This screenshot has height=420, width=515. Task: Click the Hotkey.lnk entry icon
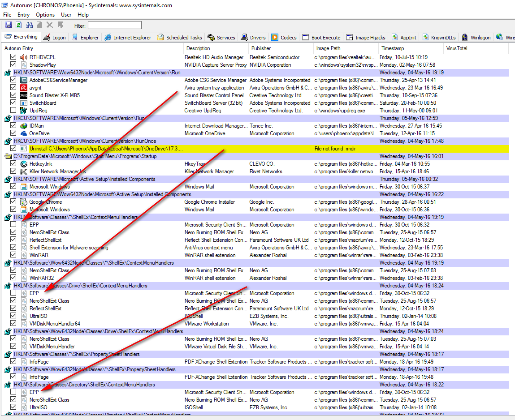(24, 164)
